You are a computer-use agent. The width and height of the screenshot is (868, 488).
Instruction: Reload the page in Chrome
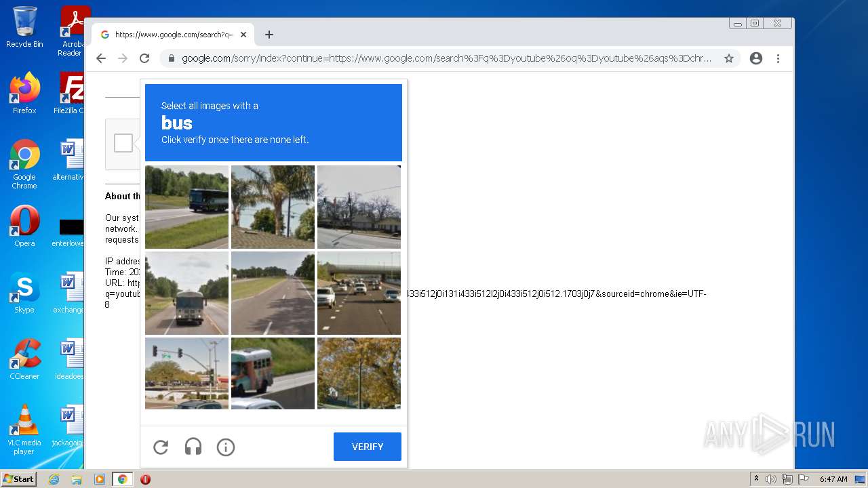(144, 58)
